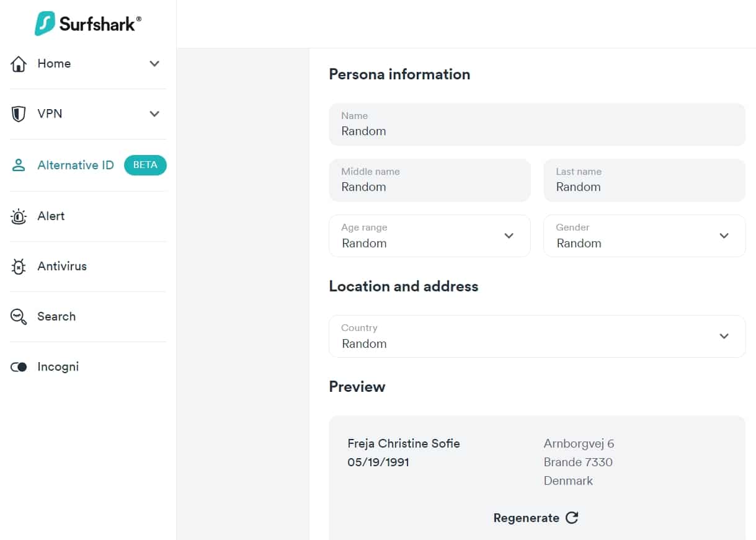The height and width of the screenshot is (540, 756).
Task: Click the Regenerate circular arrow icon
Action: tap(572, 518)
